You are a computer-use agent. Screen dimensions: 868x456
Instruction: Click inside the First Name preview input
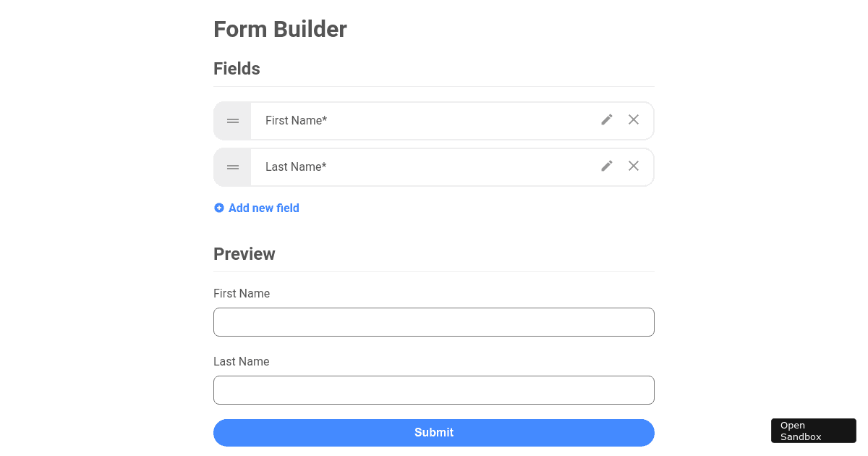(434, 321)
